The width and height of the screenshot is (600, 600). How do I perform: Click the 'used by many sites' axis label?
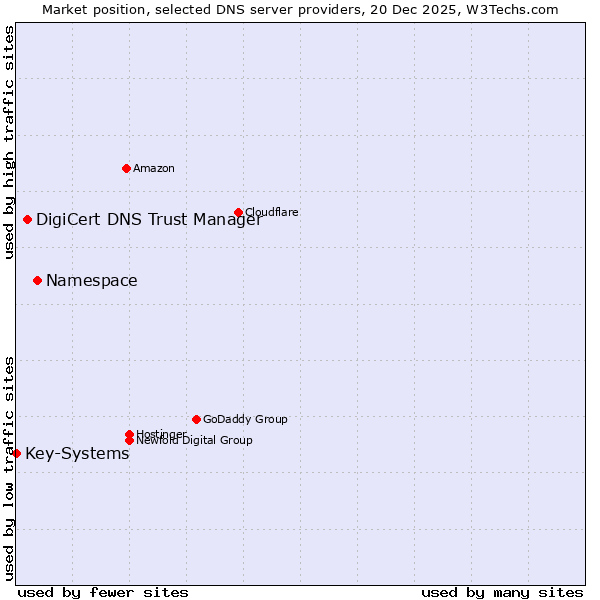502,592
